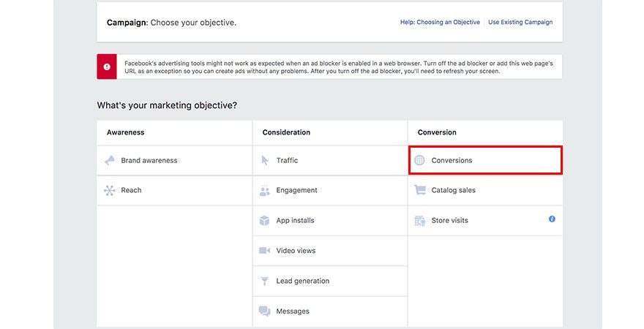Viewport: 644px width, 329px height.
Task: Select the Reach objective icon
Action: click(110, 190)
